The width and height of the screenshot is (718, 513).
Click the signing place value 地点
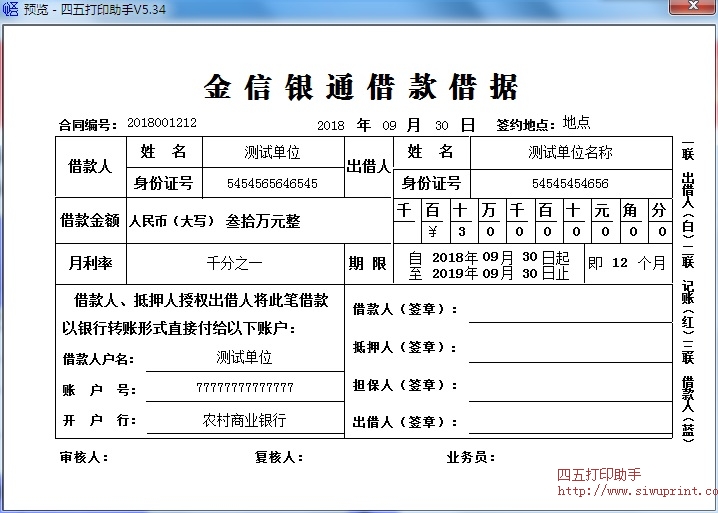click(x=577, y=122)
